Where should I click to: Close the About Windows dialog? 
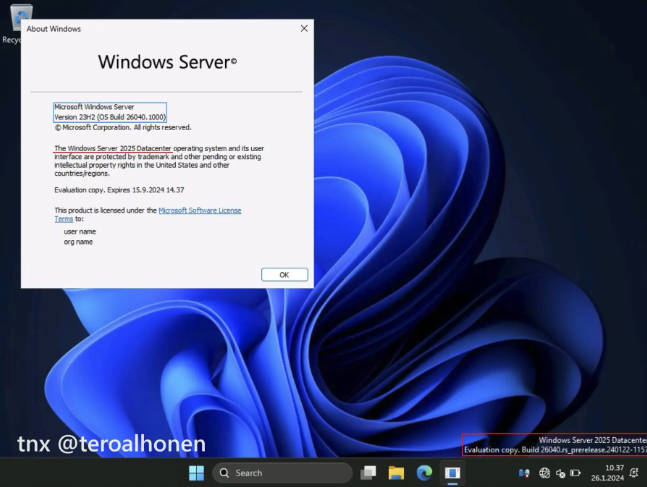pos(304,28)
